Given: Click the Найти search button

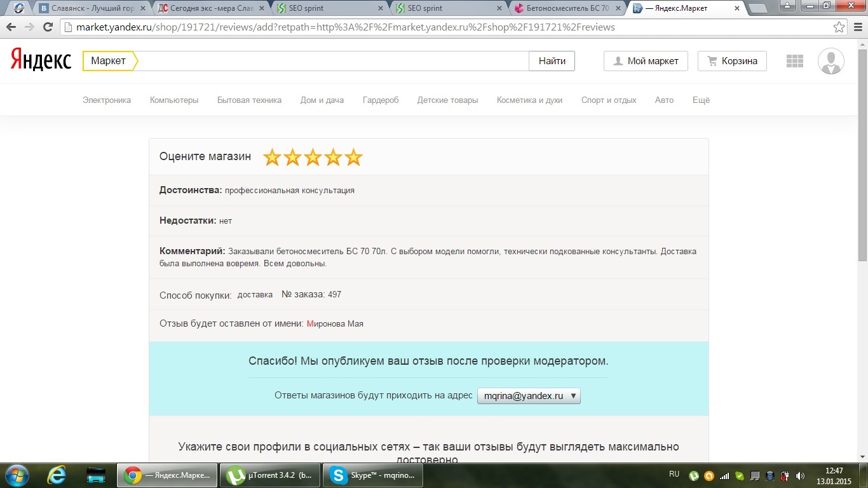Looking at the screenshot, I should point(552,61).
